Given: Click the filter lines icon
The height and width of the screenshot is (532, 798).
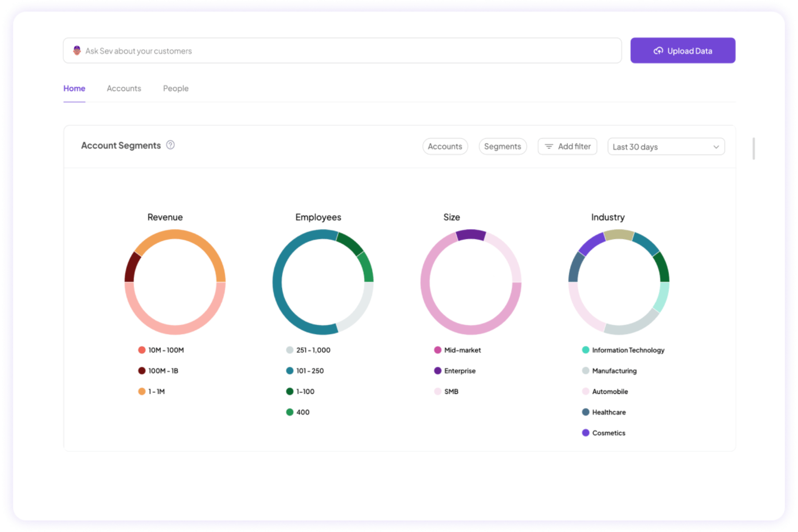Looking at the screenshot, I should (x=549, y=147).
